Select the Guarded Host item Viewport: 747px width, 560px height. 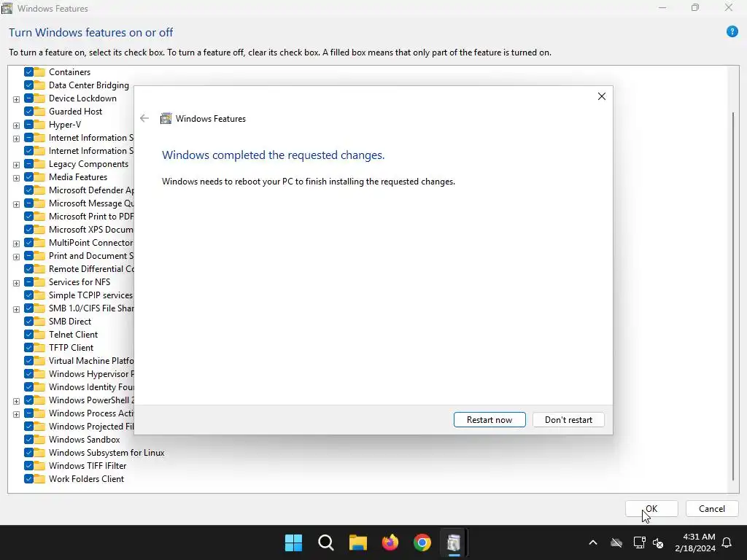(75, 112)
